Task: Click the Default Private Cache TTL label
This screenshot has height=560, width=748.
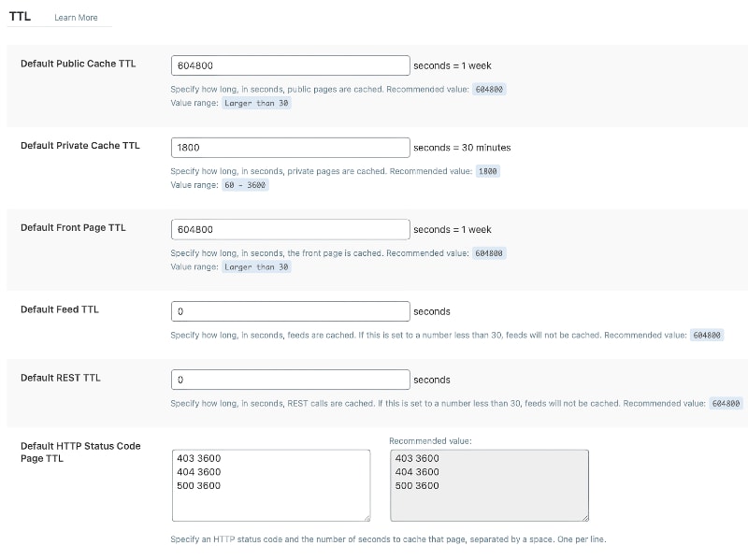Action: coord(80,146)
